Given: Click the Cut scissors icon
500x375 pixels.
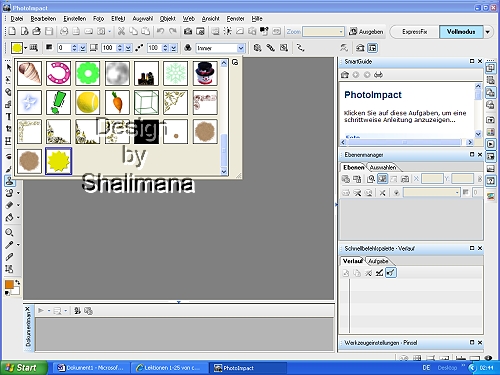Looking at the screenshot, I should (121, 31).
